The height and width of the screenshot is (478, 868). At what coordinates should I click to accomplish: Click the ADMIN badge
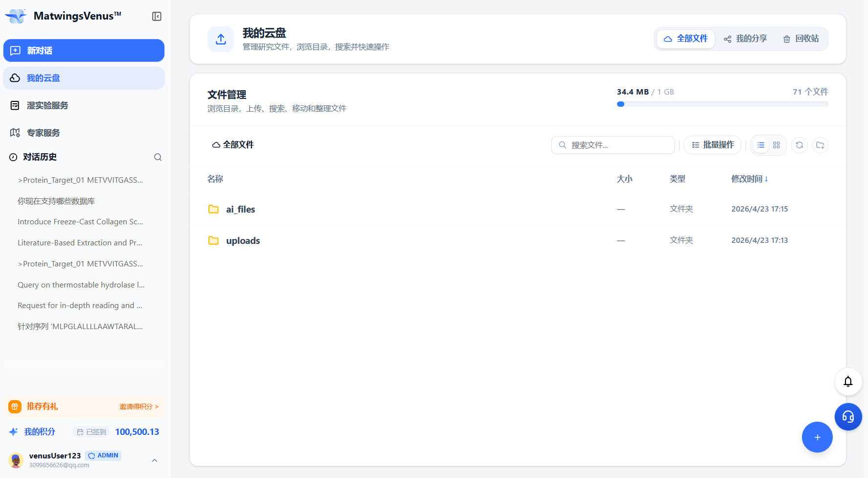pyautogui.click(x=103, y=455)
